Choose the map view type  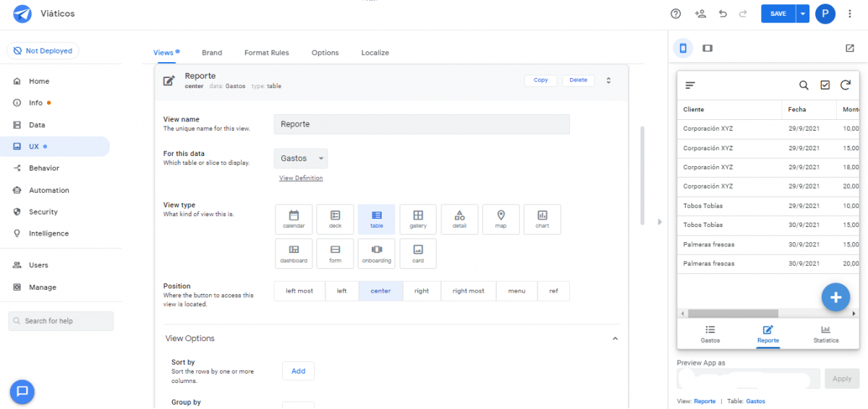tap(501, 219)
